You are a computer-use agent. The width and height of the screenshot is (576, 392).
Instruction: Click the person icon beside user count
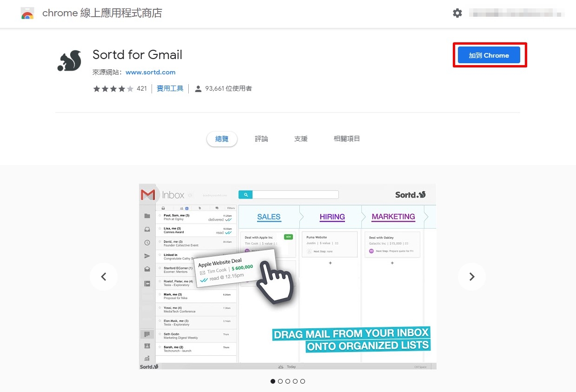click(x=199, y=88)
